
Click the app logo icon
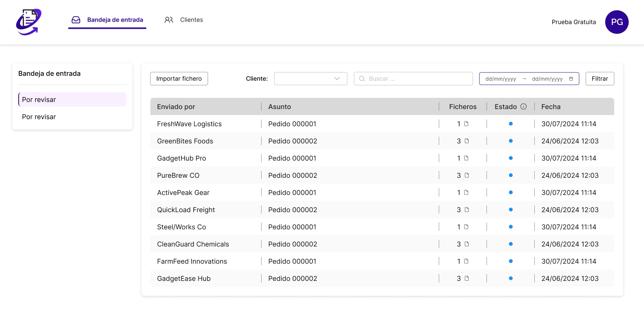tap(29, 22)
